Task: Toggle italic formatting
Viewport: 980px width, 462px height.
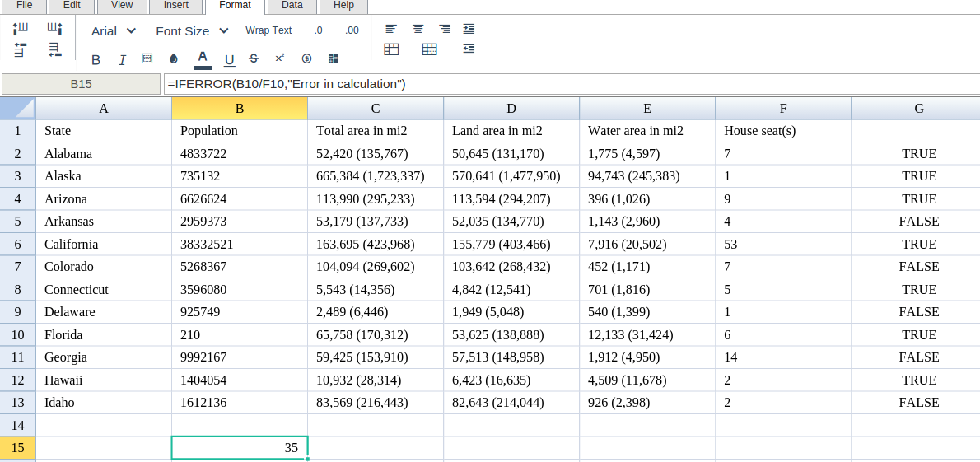Action: tap(123, 59)
